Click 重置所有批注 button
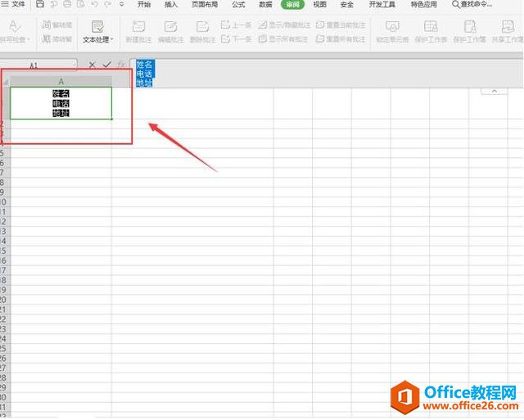 click(x=341, y=39)
